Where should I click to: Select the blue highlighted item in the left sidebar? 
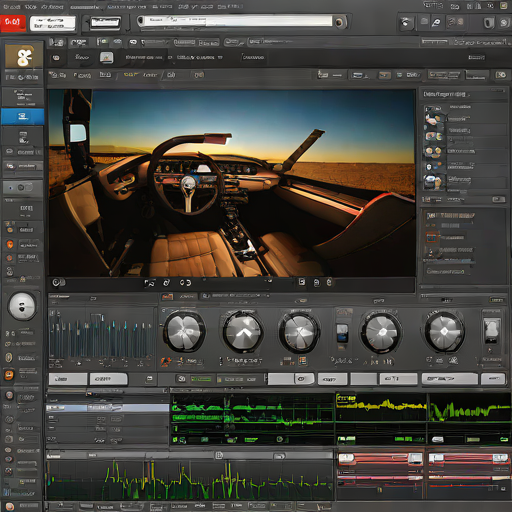[x=22, y=116]
